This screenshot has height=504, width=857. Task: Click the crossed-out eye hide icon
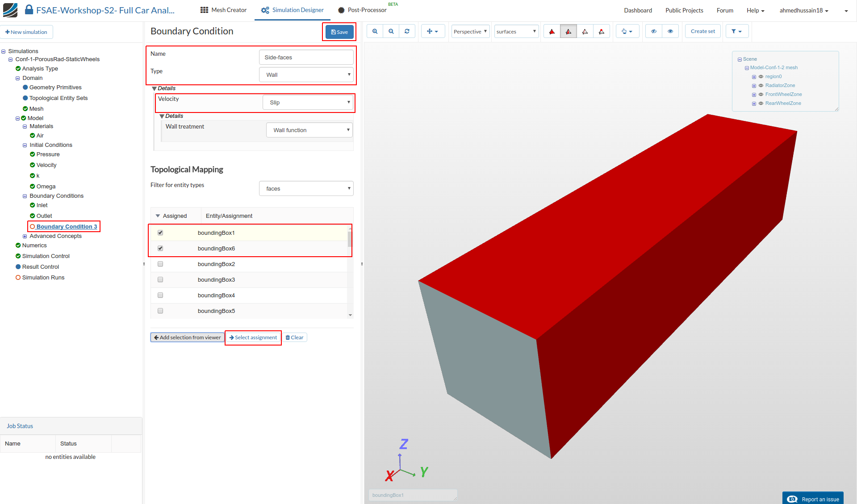click(x=654, y=31)
